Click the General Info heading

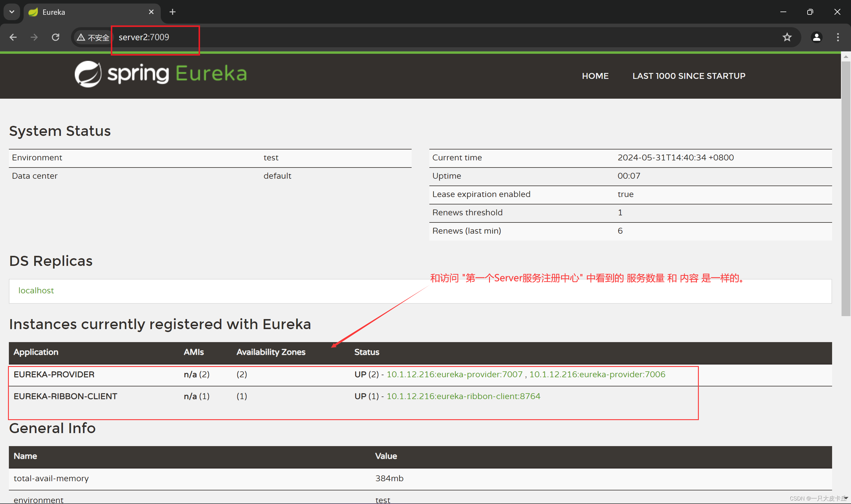(52, 428)
